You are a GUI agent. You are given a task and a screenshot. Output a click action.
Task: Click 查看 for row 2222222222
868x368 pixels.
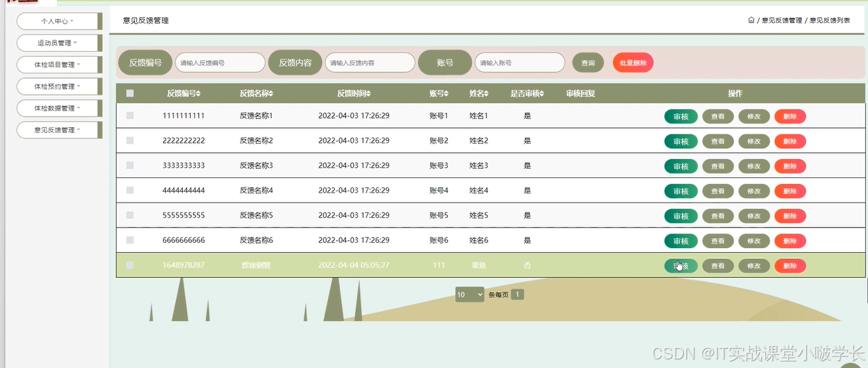(x=718, y=141)
